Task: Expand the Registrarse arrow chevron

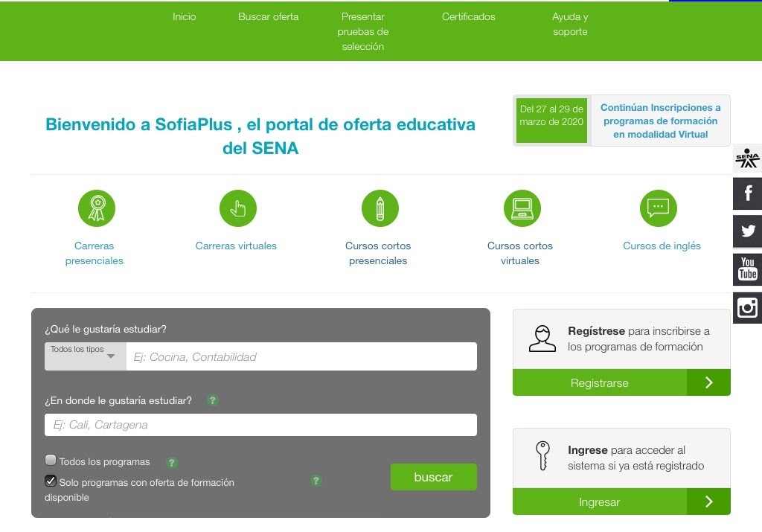Action: (708, 382)
